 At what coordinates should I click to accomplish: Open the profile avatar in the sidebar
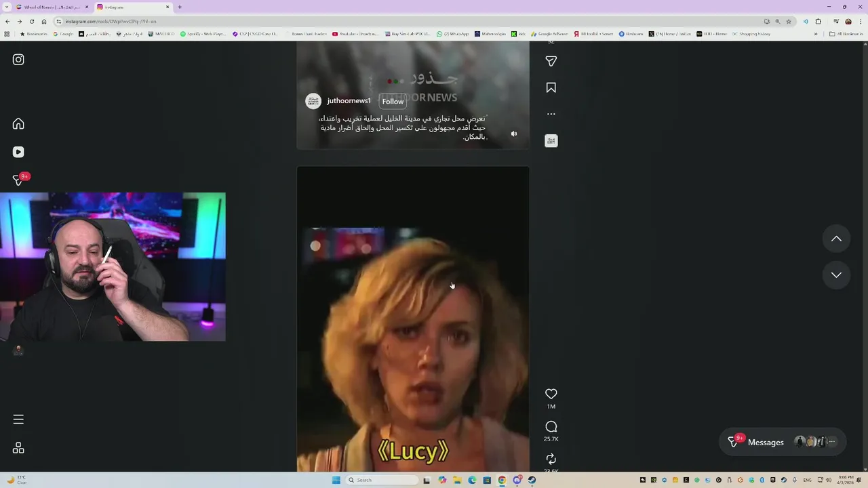coord(18,350)
